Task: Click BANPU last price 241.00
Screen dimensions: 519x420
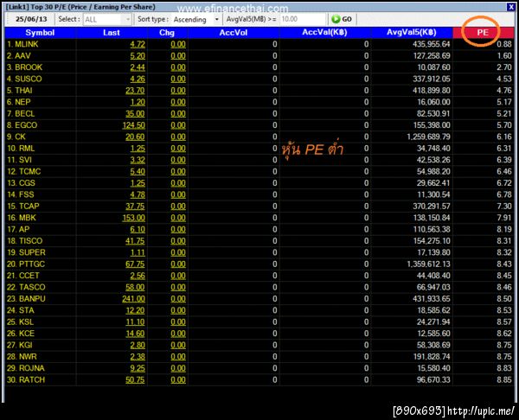Action: (x=134, y=299)
